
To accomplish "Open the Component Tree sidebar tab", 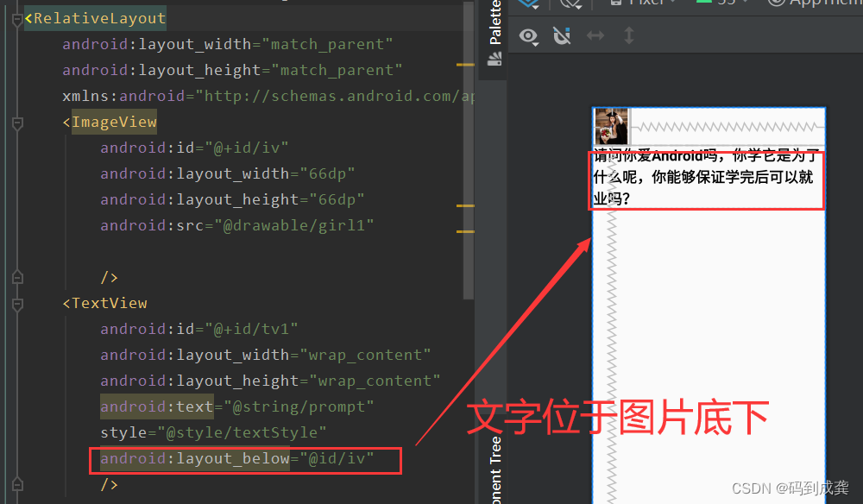I will pyautogui.click(x=494, y=468).
